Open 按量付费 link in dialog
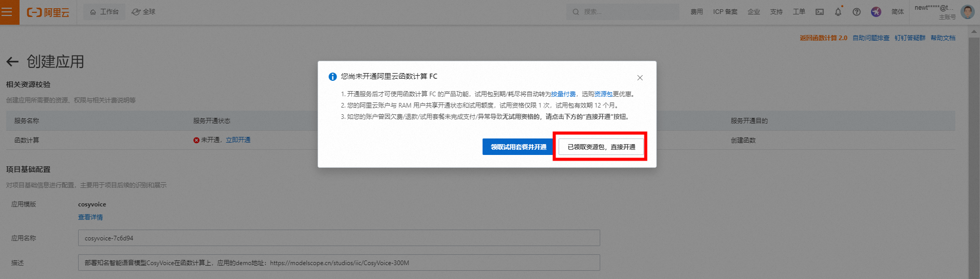The width and height of the screenshot is (980, 279). 563,94
